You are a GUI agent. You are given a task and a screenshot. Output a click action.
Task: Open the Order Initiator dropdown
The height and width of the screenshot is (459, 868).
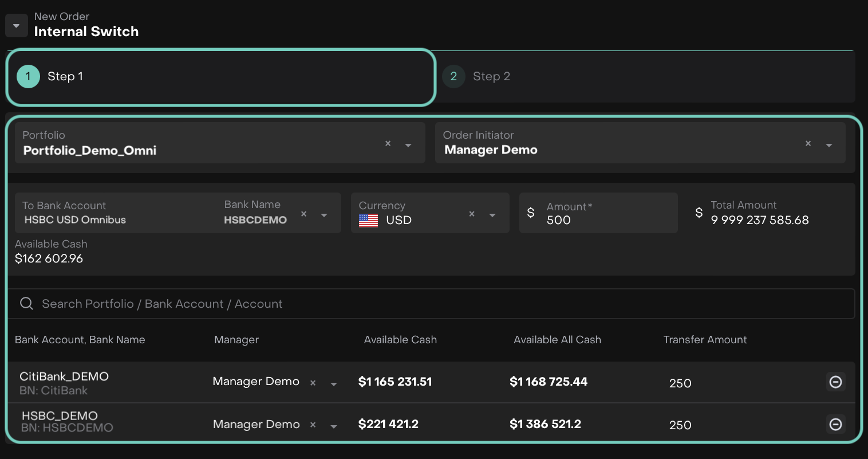click(x=828, y=146)
